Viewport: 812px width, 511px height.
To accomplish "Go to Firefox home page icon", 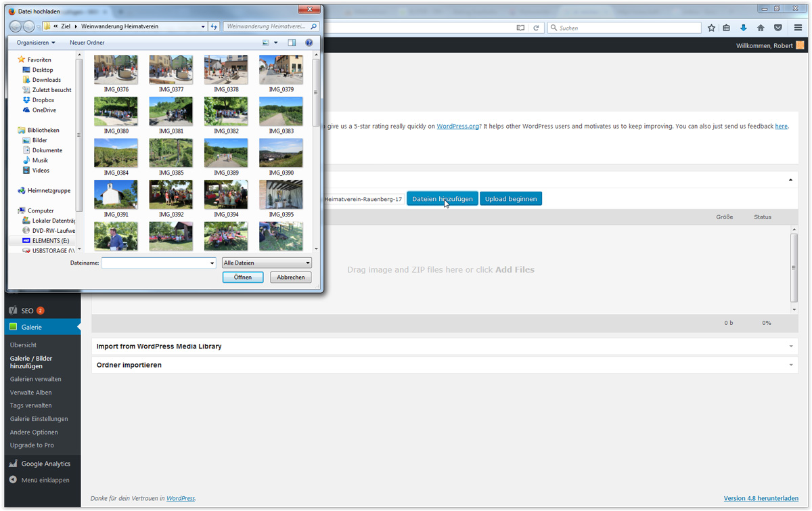I will [x=761, y=28].
